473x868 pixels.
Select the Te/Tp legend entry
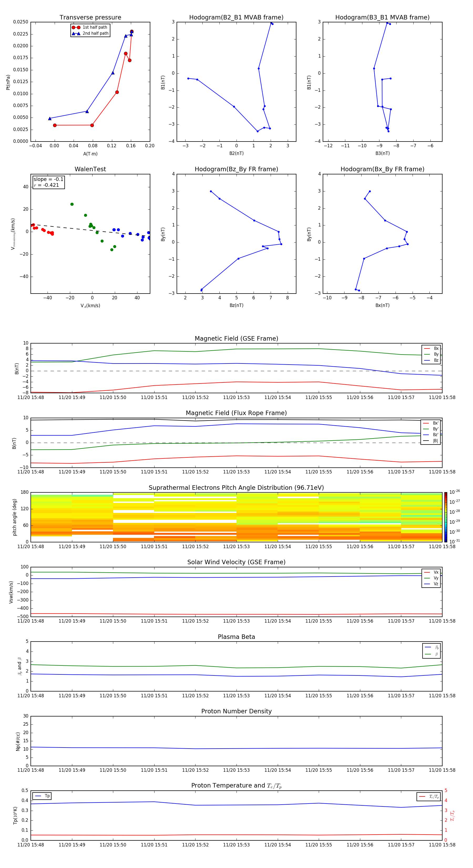(429, 796)
